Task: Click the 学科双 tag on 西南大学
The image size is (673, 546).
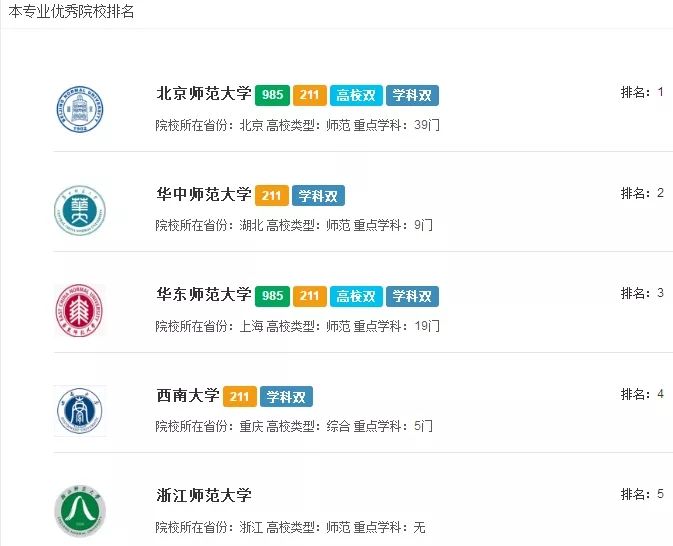Action: pos(286,396)
